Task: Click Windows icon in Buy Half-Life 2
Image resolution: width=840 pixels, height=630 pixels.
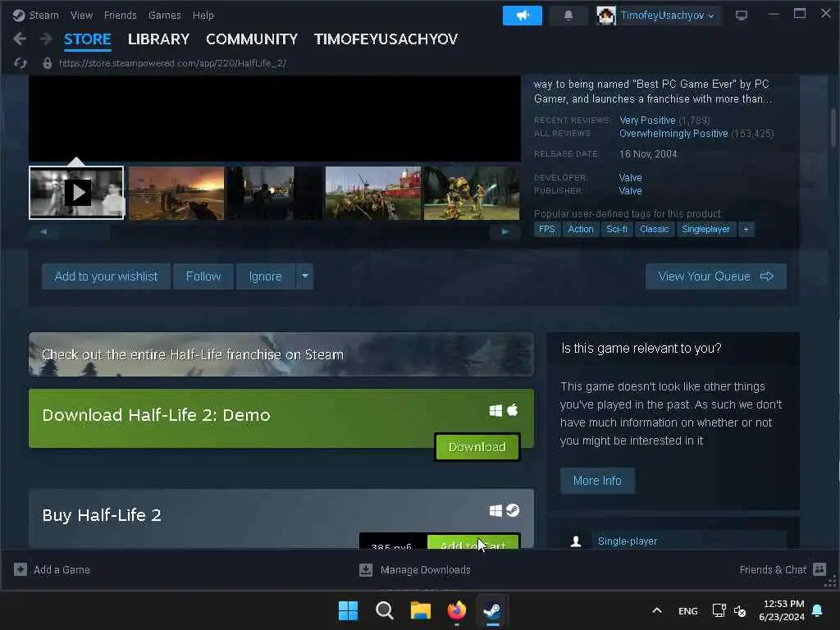Action: (x=495, y=511)
